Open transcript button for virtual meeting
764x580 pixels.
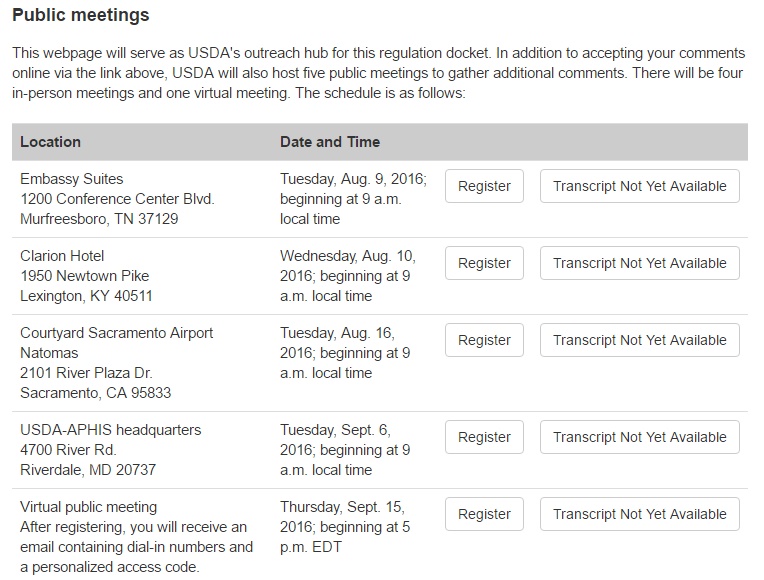coord(639,514)
